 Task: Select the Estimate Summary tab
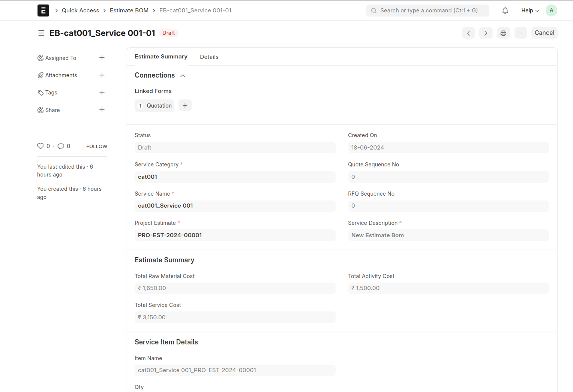[x=161, y=57]
